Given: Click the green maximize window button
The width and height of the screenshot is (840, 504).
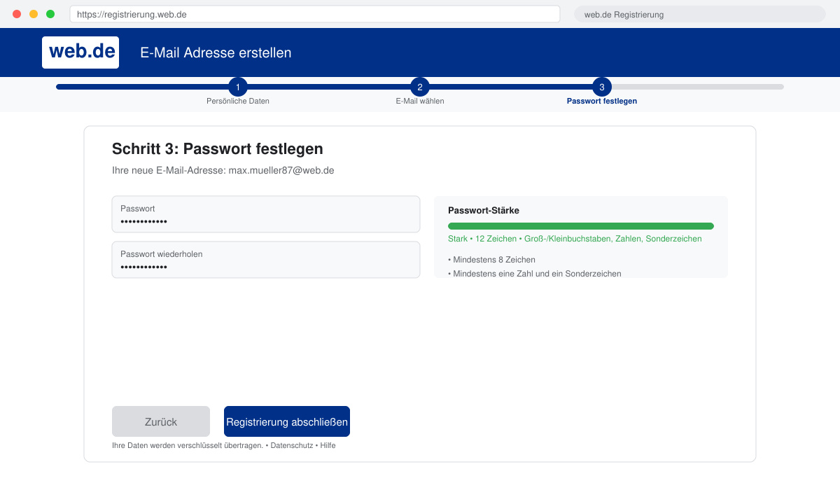Looking at the screenshot, I should [x=50, y=14].
